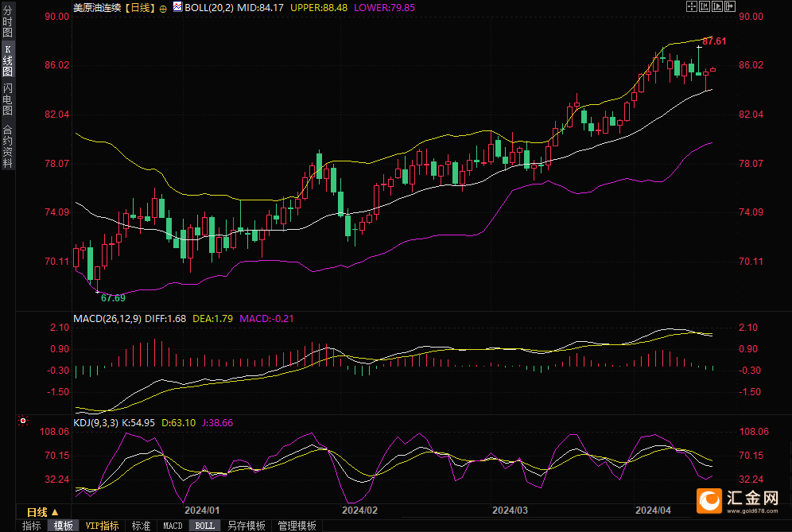
Task: Click the crosshair cursor icon at top right
Action: tap(690, 6)
